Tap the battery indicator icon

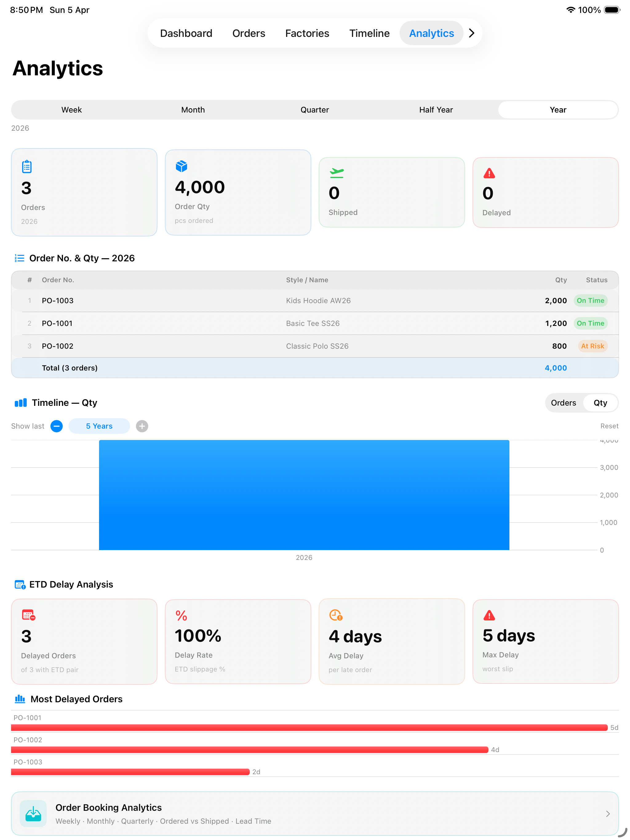(612, 10)
